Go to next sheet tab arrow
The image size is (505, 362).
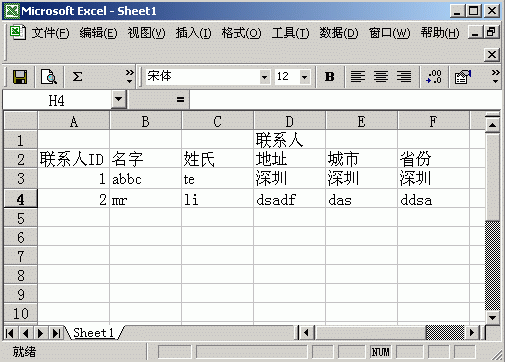[x=41, y=333]
